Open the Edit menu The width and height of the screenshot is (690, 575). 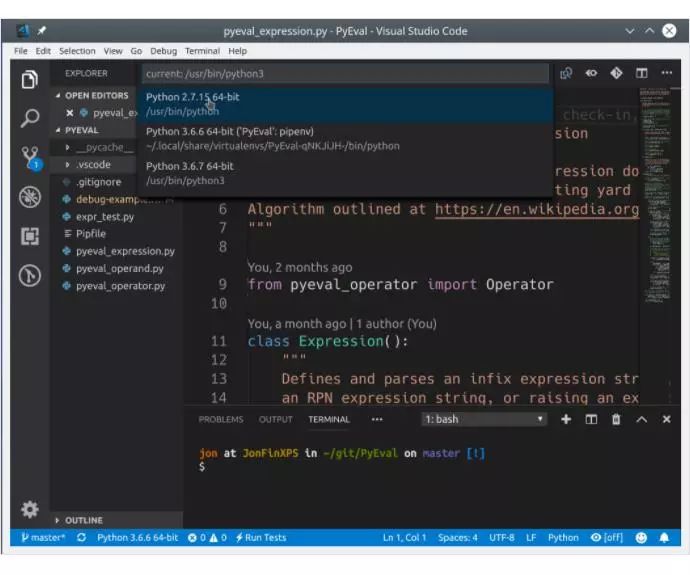click(43, 51)
